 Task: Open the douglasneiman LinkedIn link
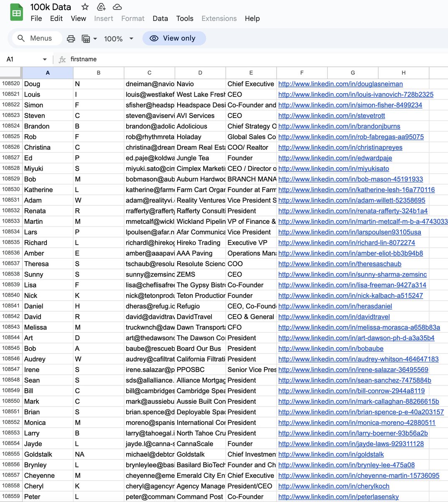tap(341, 84)
